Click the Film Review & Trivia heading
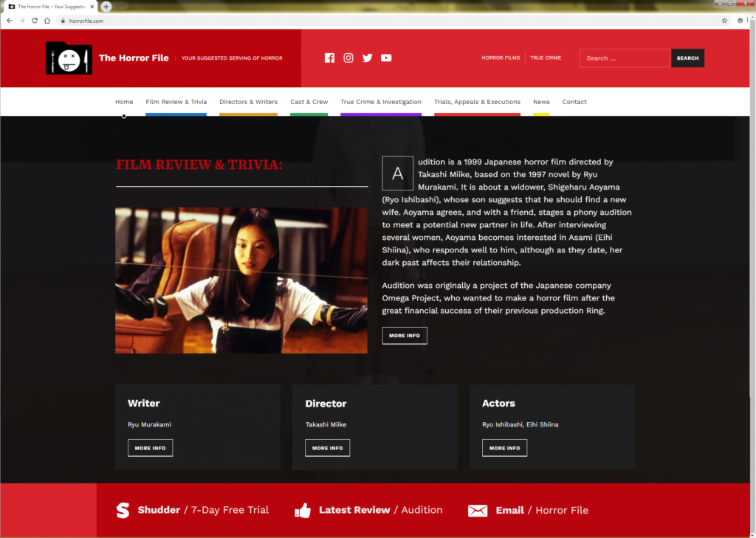The height and width of the screenshot is (538, 756). click(x=199, y=165)
